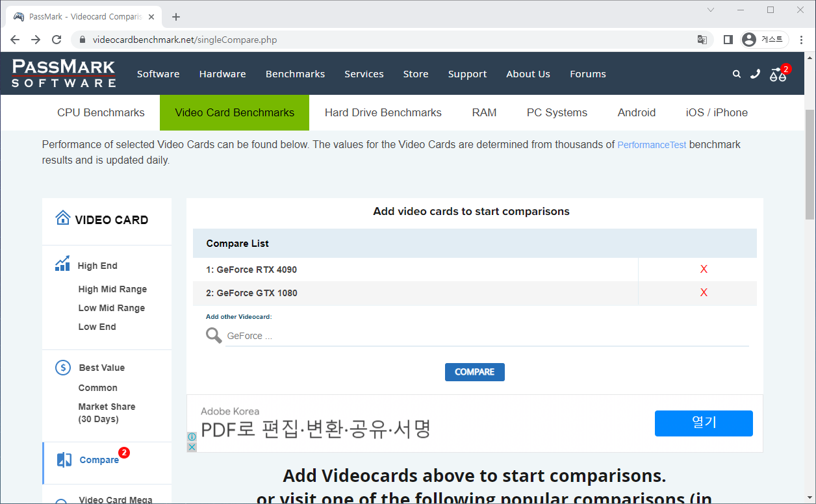Open the translate page icon
816x504 pixels.
click(702, 40)
